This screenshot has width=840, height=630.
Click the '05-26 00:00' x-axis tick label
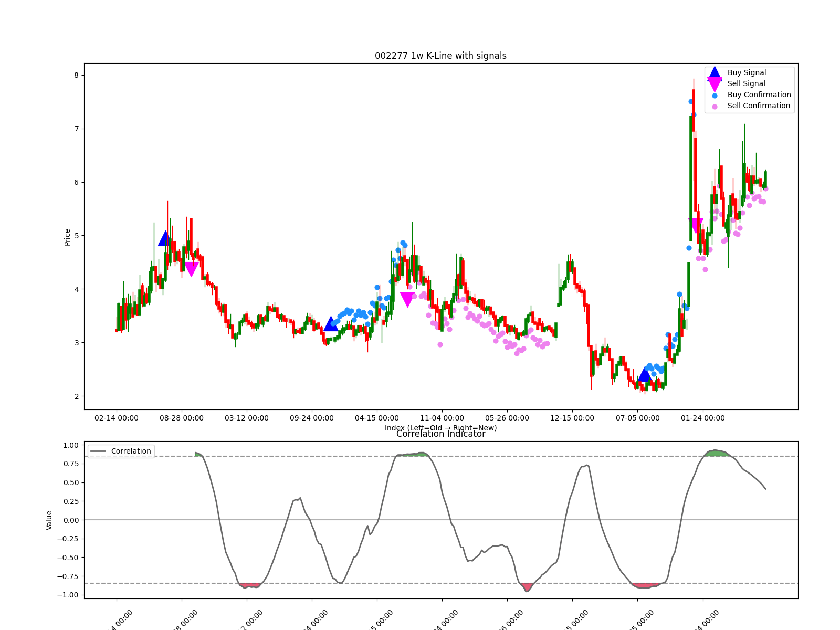pos(507,418)
